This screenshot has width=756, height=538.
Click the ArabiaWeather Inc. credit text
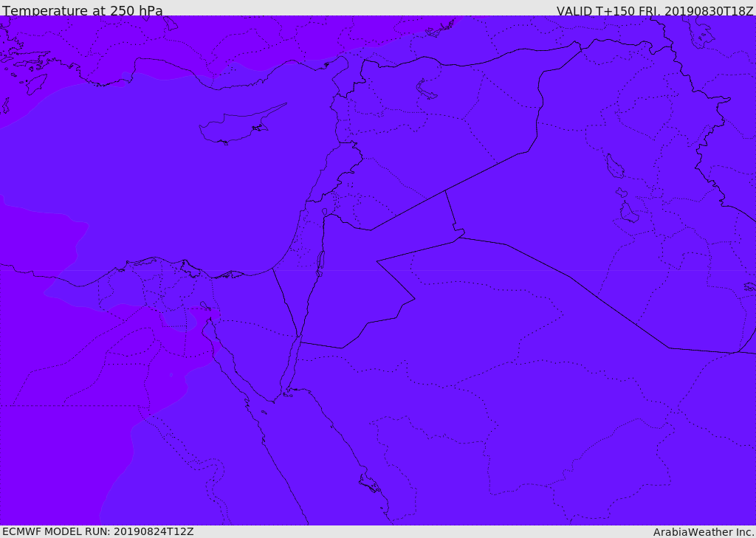pyautogui.click(x=703, y=532)
